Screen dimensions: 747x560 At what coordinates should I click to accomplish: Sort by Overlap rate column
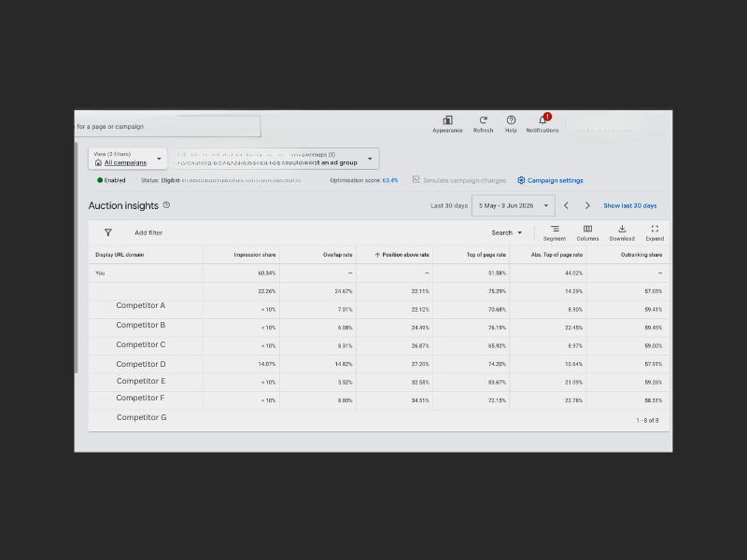337,255
